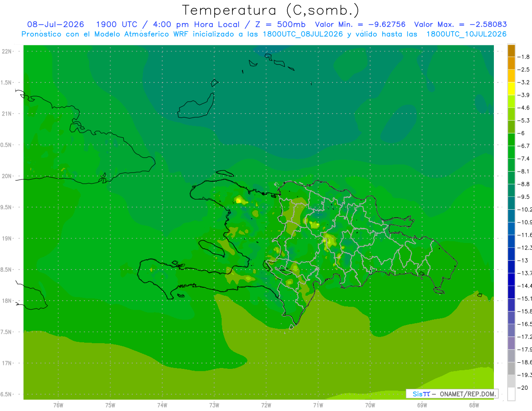Select the '1800UTC_08JUL2026' initialization time
The image size is (532, 411).
tap(303, 34)
